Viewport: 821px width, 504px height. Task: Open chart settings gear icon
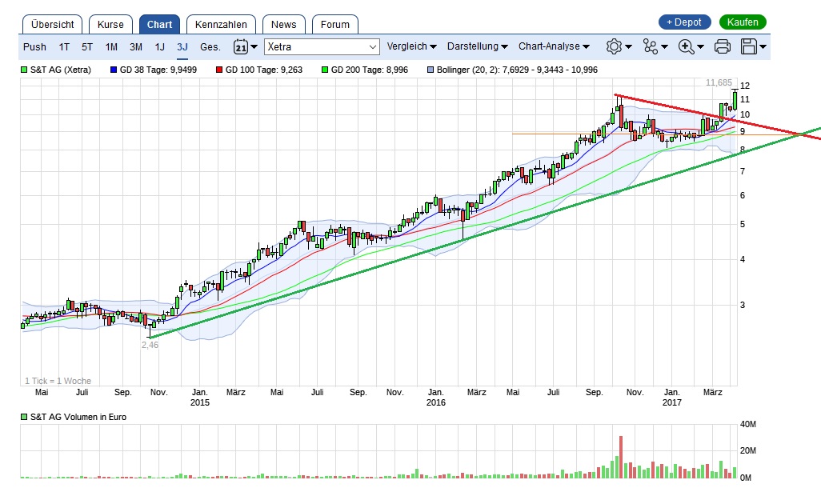click(614, 46)
